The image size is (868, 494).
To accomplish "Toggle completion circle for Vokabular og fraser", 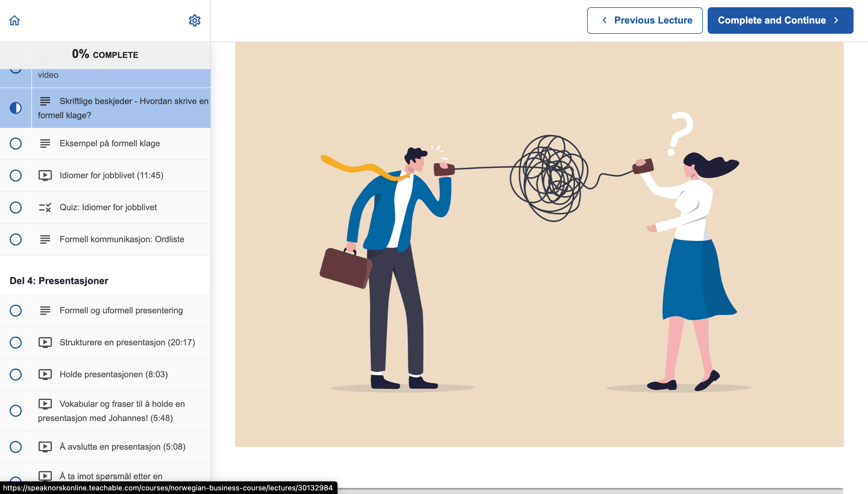I will click(x=16, y=411).
